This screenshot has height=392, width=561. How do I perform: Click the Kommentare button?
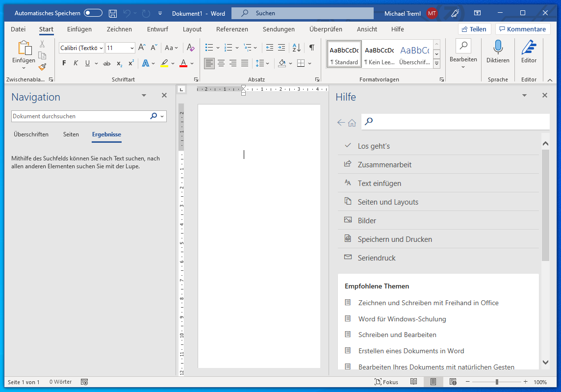[523, 29]
